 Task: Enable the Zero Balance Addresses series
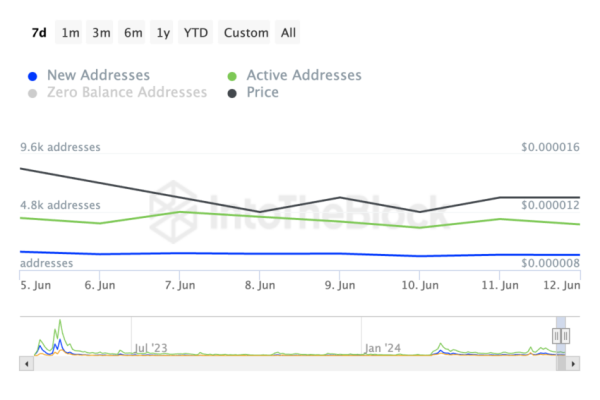[127, 93]
